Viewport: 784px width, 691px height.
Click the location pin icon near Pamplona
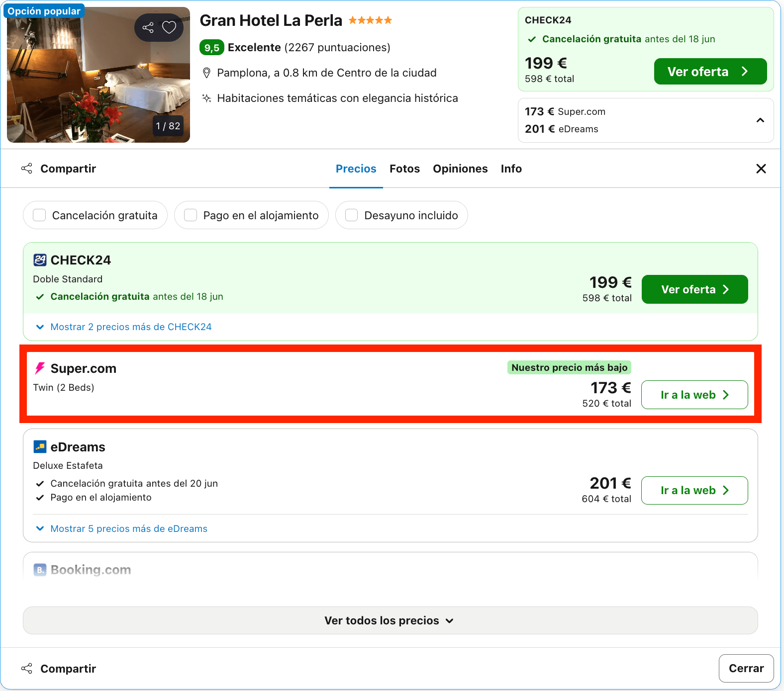click(x=206, y=73)
